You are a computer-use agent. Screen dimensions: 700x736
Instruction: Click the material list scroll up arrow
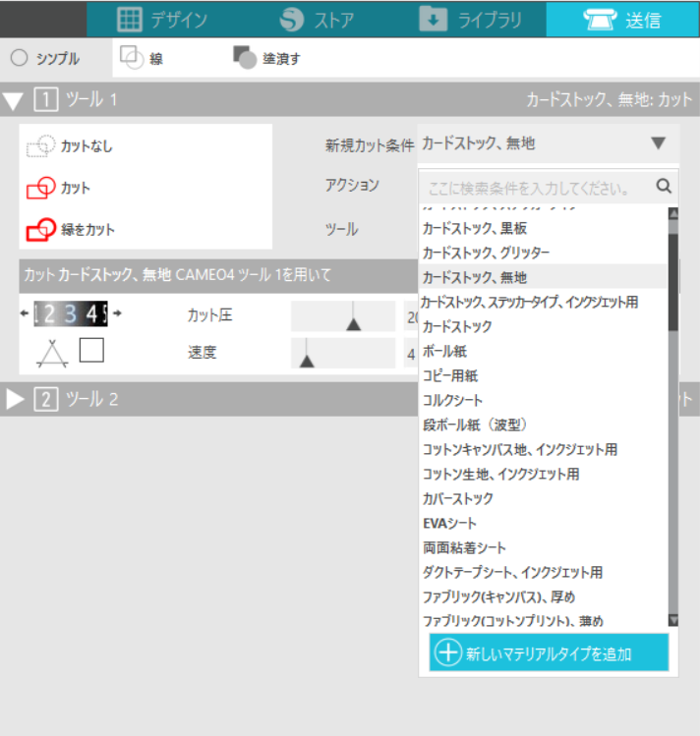pos(673,213)
